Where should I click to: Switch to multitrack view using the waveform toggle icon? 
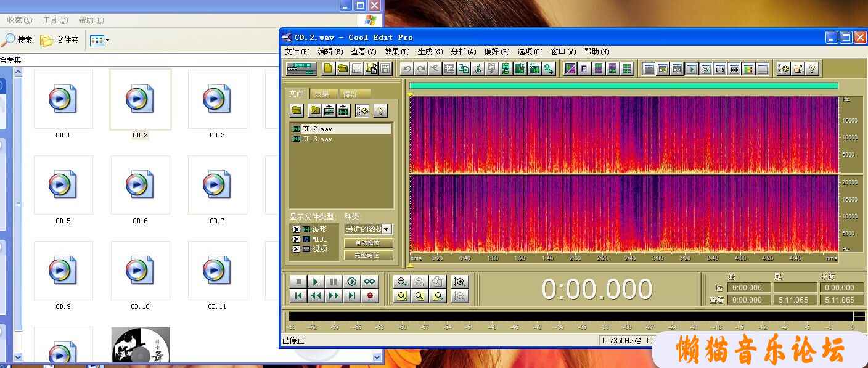(302, 68)
